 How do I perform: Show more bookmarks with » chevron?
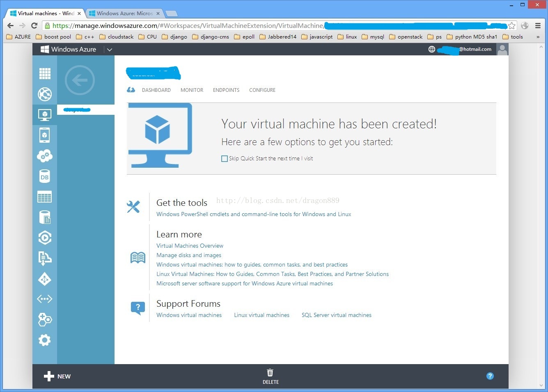click(x=538, y=37)
